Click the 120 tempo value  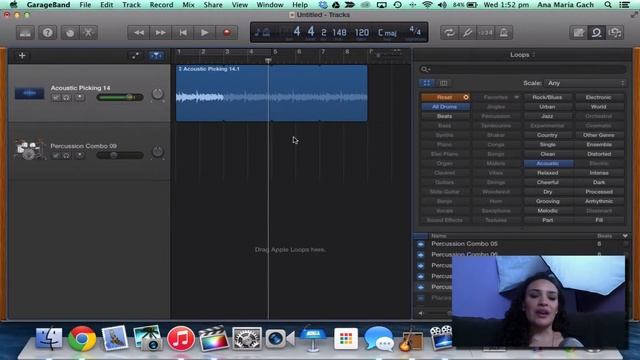click(x=361, y=32)
